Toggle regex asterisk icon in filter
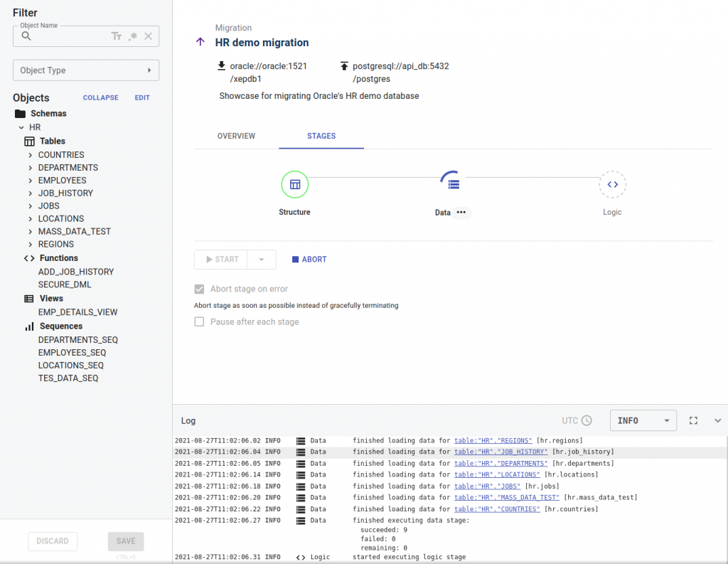Screen dimensions: 728x564 [133, 36]
